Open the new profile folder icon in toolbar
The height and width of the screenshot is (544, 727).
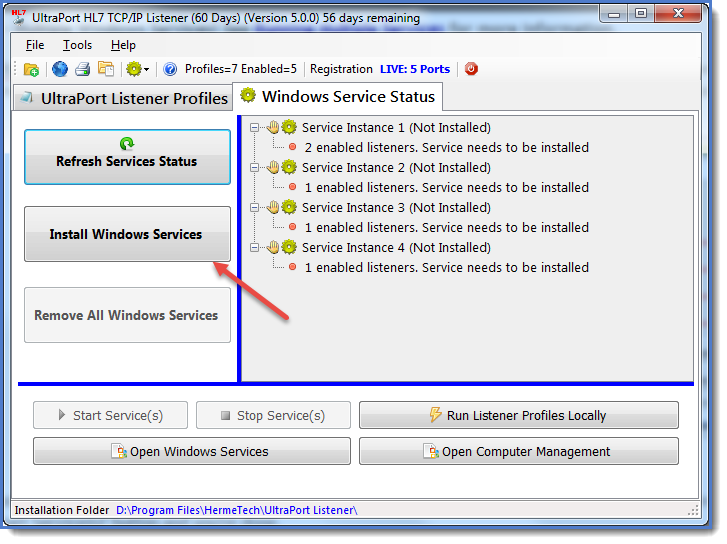31,70
